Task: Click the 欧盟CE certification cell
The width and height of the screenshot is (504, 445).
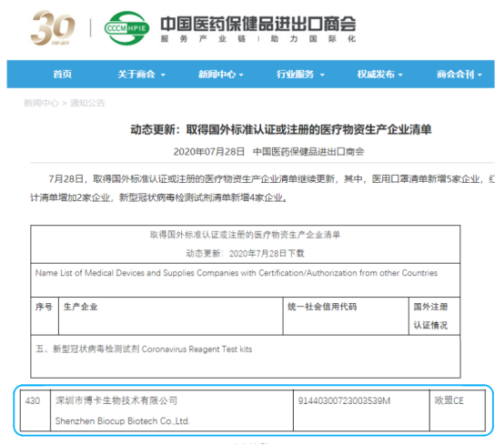Action: click(x=458, y=410)
